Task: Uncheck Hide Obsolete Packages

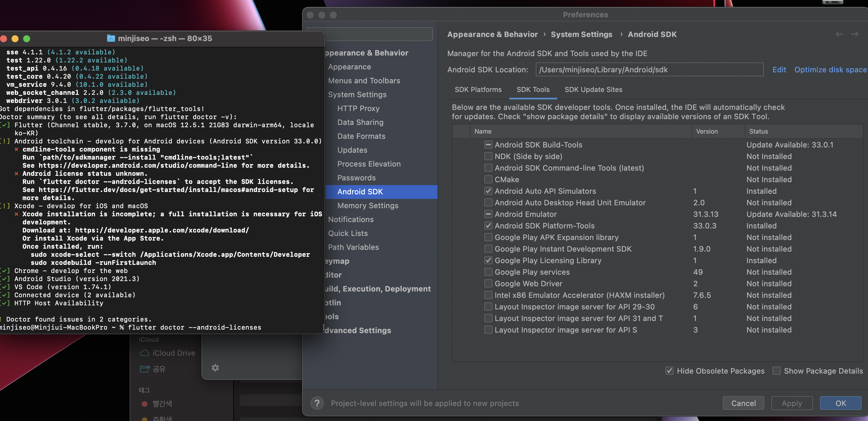Action: point(669,371)
